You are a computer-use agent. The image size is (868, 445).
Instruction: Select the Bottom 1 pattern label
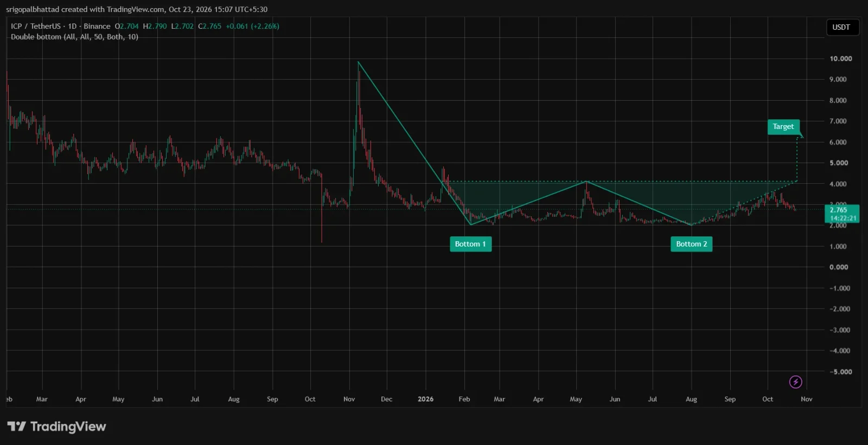coord(470,244)
